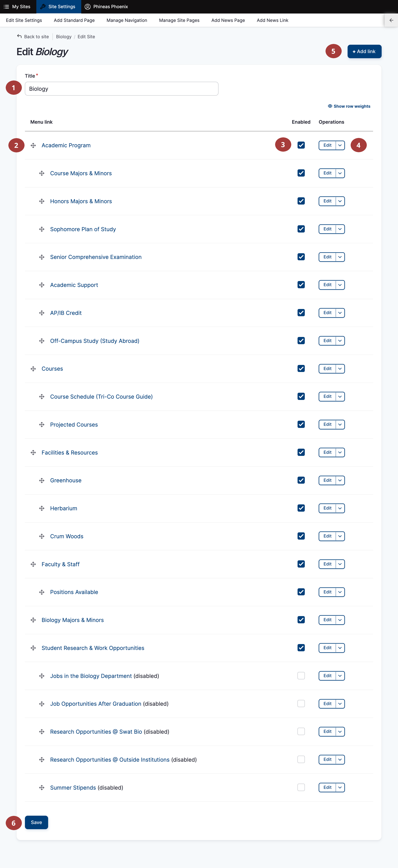This screenshot has width=398, height=868.
Task: Click the Save button
Action: [36, 823]
